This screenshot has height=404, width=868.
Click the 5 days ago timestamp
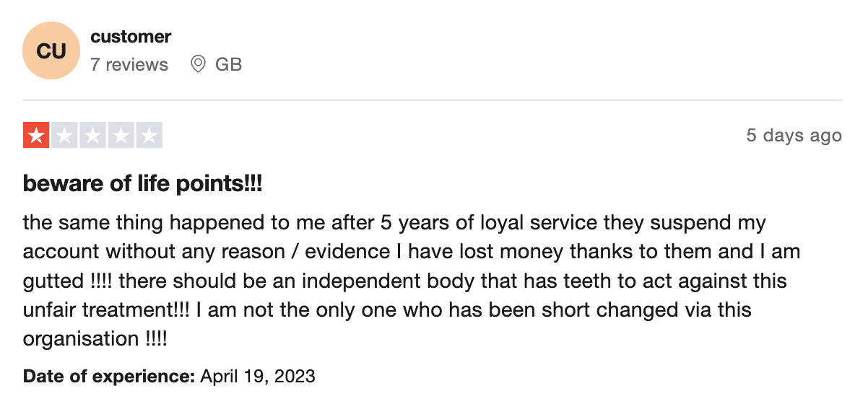click(x=794, y=136)
